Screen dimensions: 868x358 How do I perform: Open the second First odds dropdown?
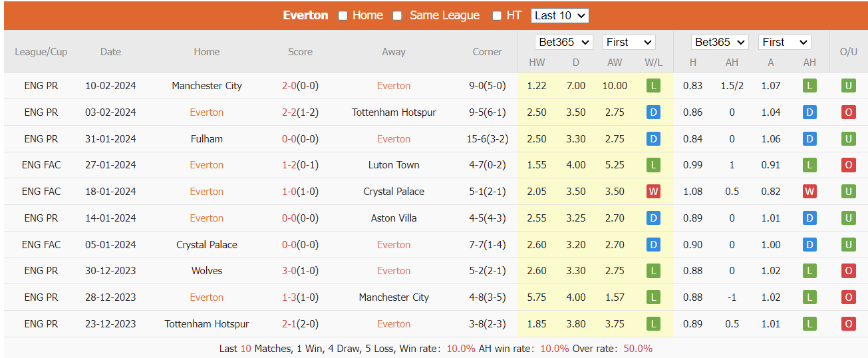784,42
